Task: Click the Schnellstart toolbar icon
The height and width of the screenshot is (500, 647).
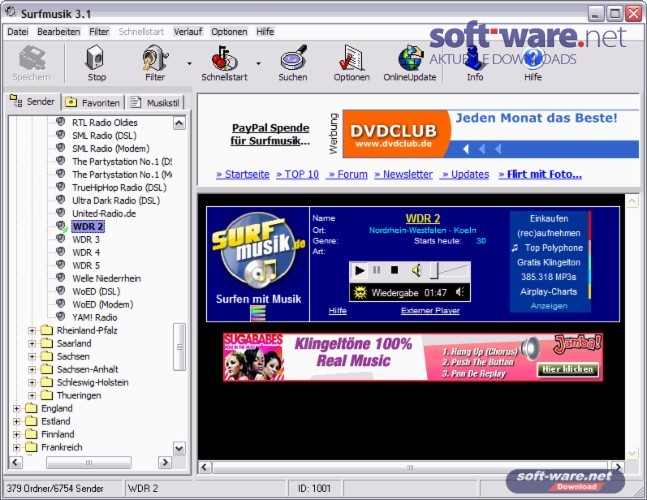Action: pyautogui.click(x=224, y=58)
